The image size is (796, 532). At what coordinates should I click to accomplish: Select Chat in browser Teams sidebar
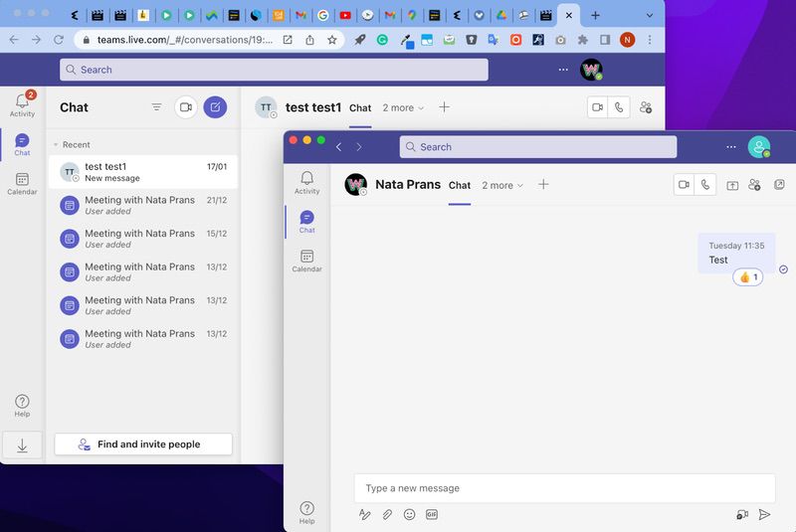click(22, 144)
